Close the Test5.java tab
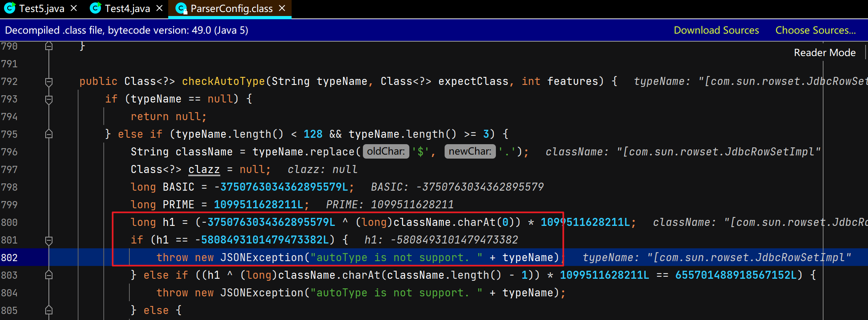Viewport: 868px width, 320px height. 74,8
